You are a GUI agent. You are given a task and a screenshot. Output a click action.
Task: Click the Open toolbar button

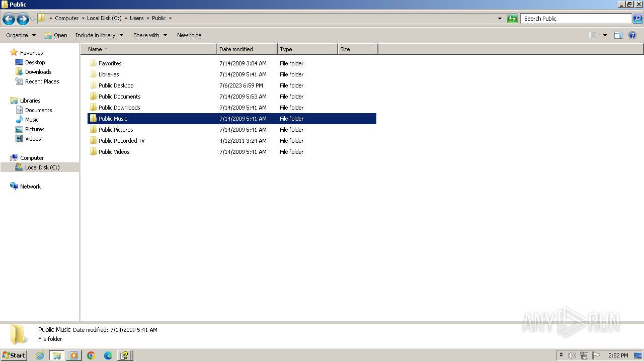56,35
